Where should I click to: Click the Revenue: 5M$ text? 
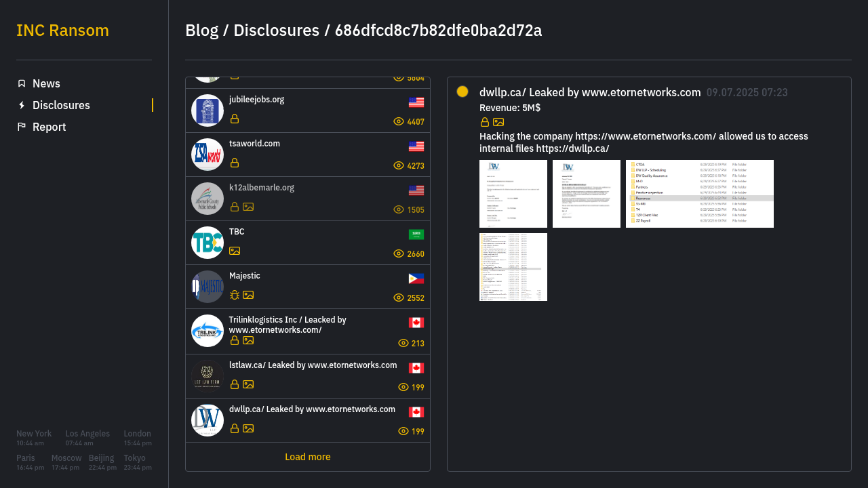click(510, 108)
